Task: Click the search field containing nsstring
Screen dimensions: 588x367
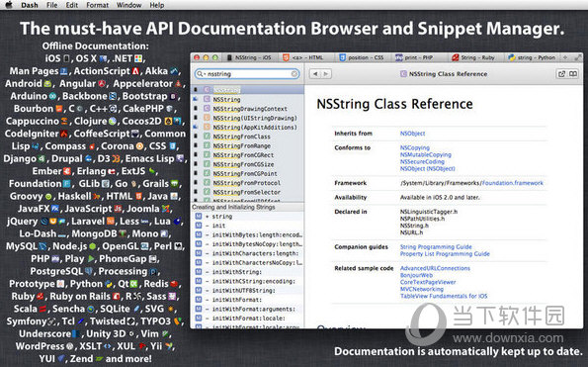Action: pos(247,74)
